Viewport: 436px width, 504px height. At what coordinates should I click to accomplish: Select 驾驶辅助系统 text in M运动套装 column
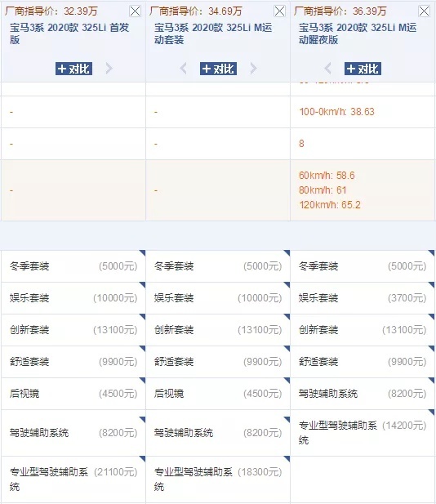coord(184,433)
